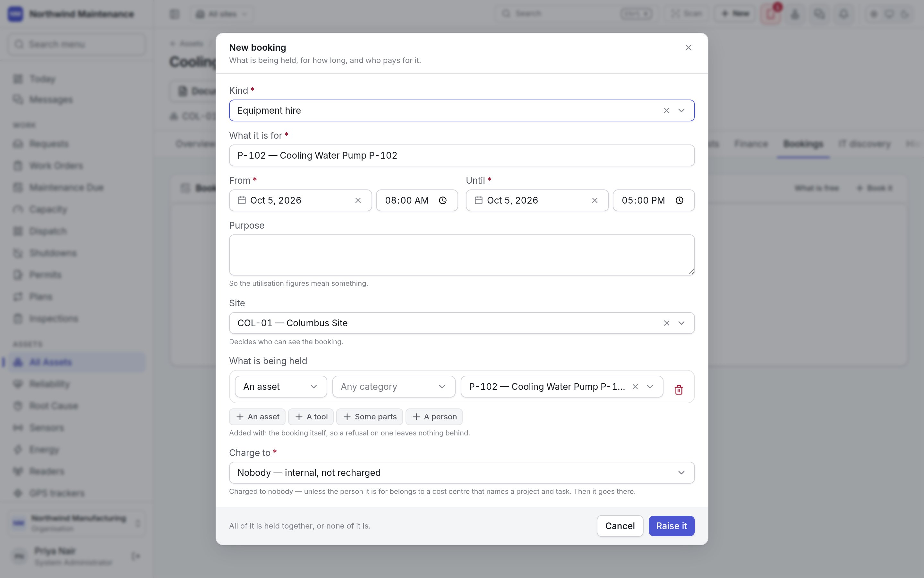The height and width of the screenshot is (578, 924).
Task: Add A person to the booking
Action: [x=434, y=417]
